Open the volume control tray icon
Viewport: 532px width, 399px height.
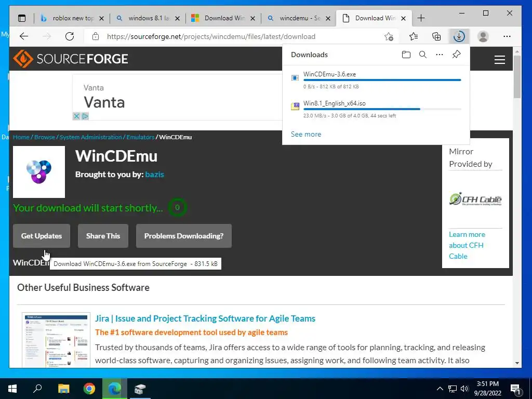[464, 389]
